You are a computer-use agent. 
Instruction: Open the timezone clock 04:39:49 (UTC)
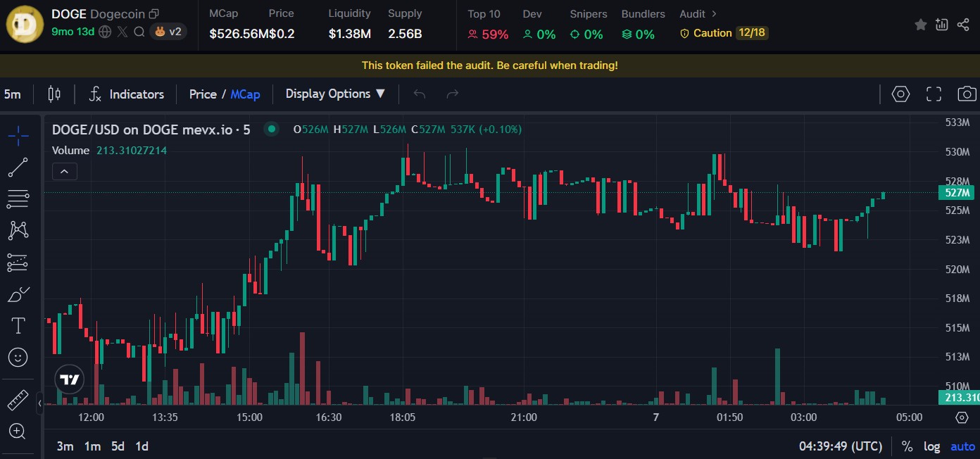(841, 446)
